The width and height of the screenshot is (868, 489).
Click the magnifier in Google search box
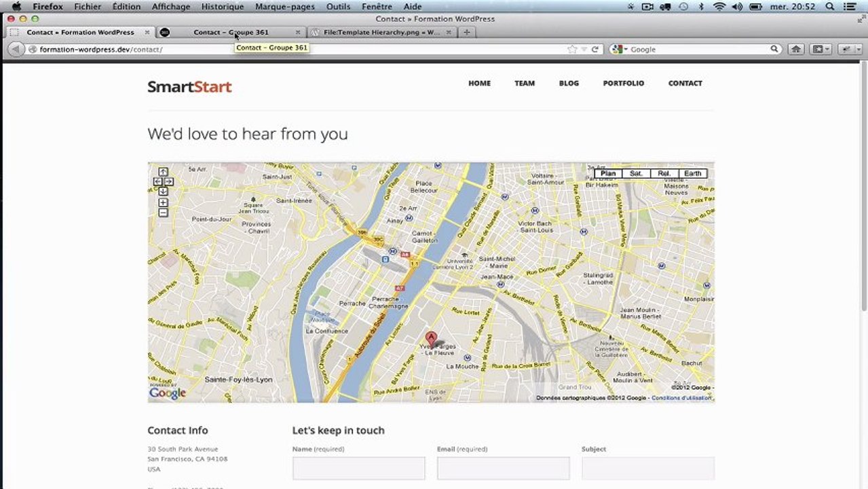point(774,49)
